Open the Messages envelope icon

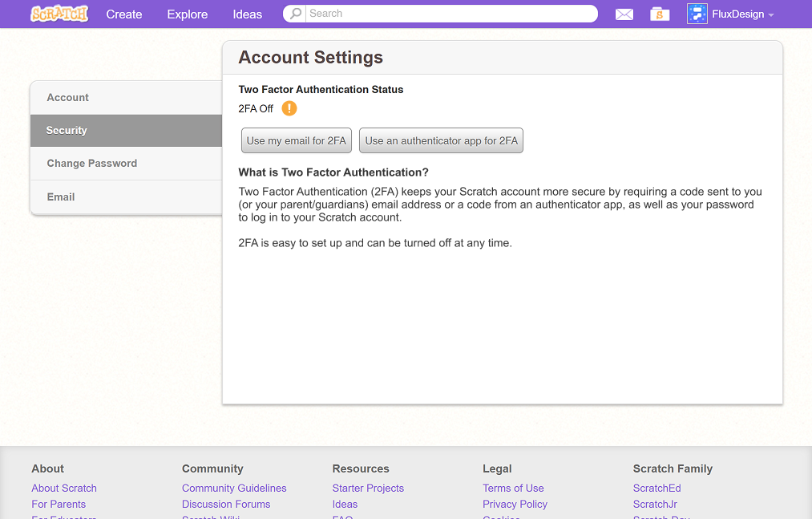pos(624,14)
